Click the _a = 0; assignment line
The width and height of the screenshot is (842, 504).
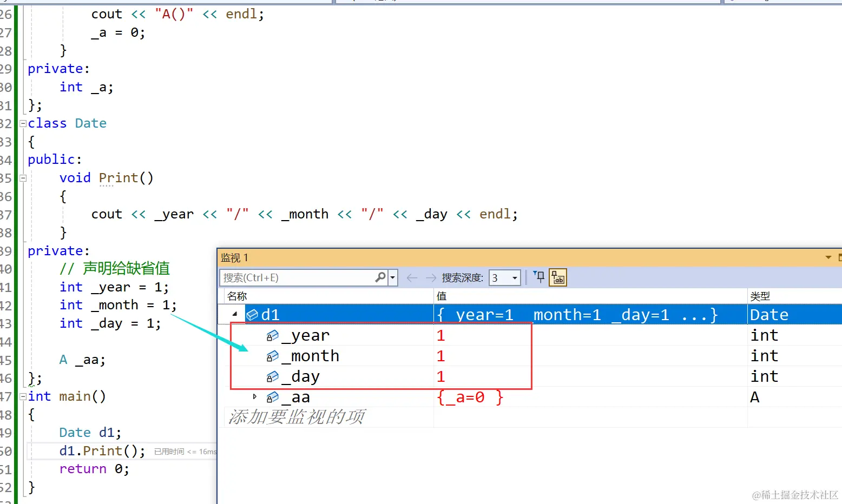118,32
